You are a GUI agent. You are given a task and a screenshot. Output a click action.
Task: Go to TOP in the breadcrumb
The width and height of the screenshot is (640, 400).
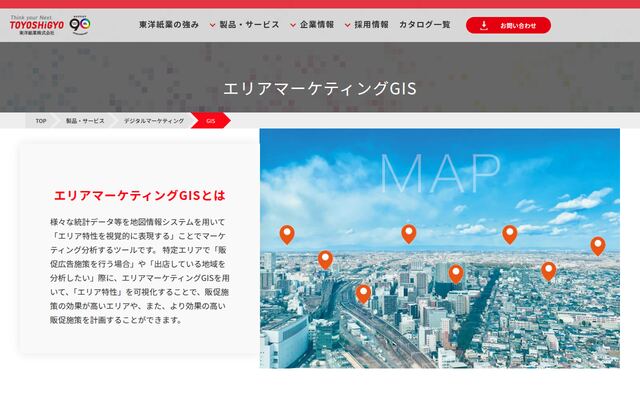coord(41,121)
